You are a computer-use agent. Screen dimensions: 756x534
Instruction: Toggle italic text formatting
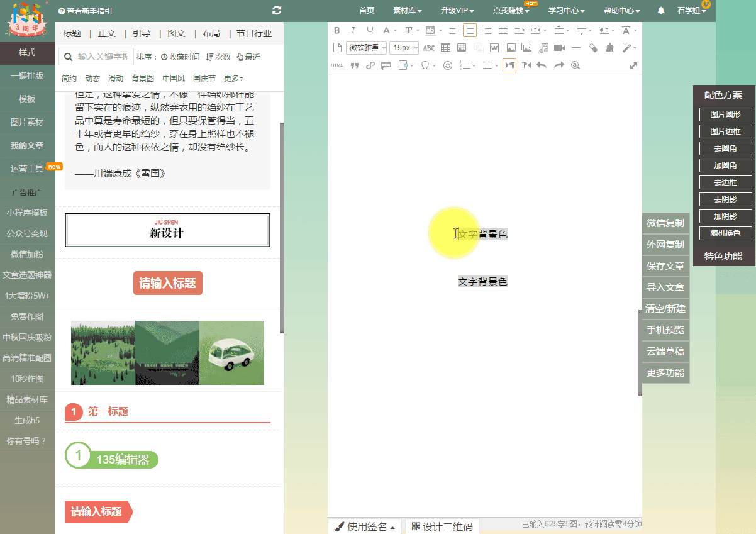tap(353, 30)
